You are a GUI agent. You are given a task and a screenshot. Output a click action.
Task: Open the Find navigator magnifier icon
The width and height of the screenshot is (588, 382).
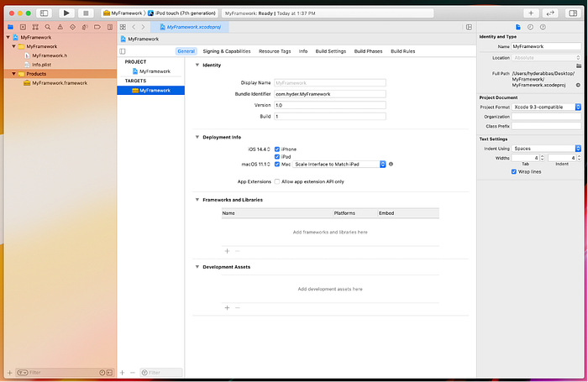tap(48, 27)
